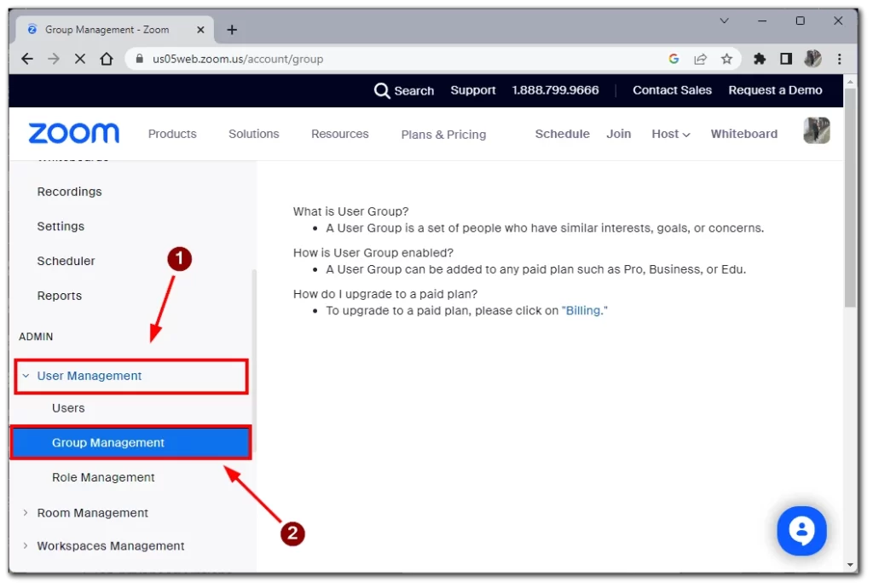This screenshot has height=588, width=873.
Task: Open the Extensions puzzle icon
Action: tap(760, 59)
